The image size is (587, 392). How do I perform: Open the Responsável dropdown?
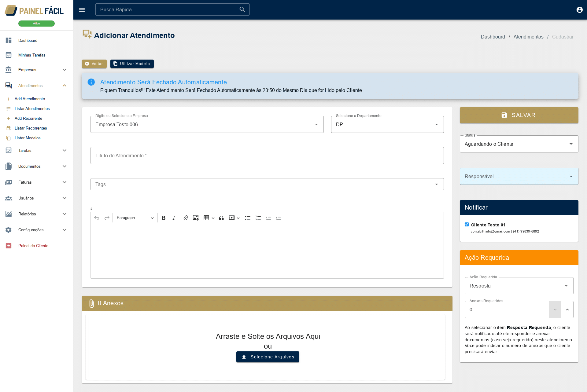[519, 176]
